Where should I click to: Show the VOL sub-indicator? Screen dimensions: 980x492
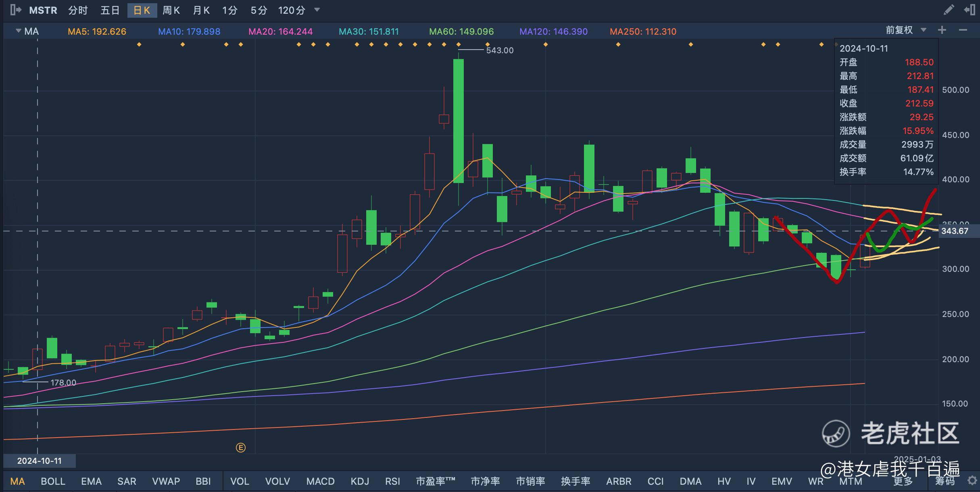240,481
